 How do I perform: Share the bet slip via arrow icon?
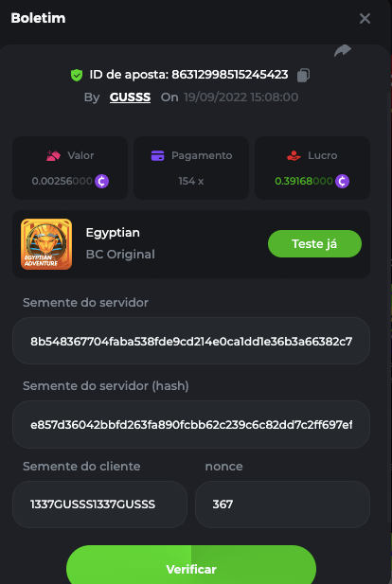tap(343, 51)
